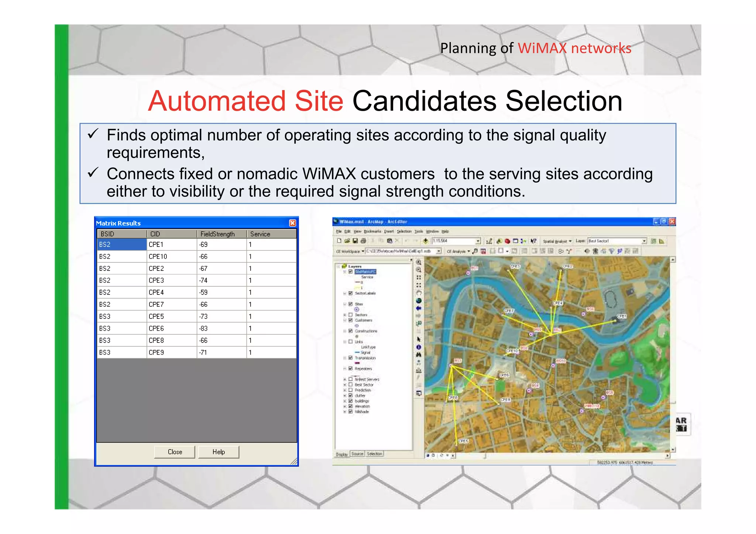Click the Close button in Matrix Results
Viewport: 756px width, 534px height.
[175, 452]
